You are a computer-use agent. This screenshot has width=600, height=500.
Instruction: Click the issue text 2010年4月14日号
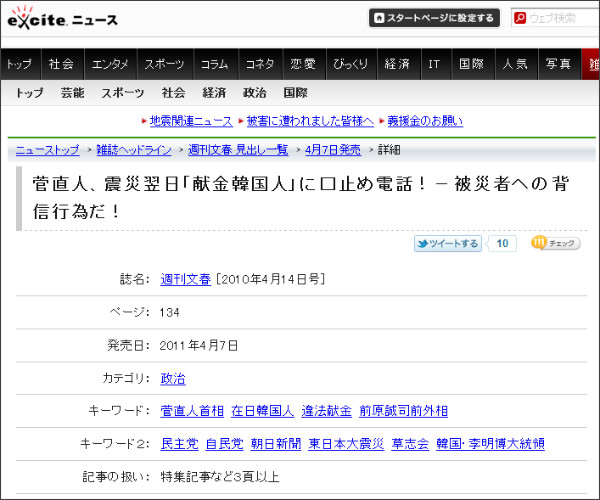270,279
